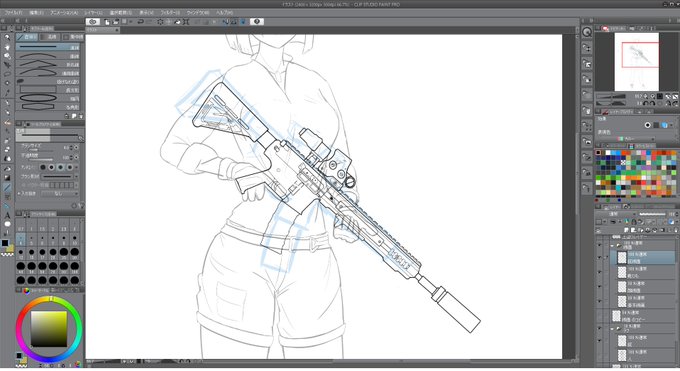Collapse the ラフ layer folder
Viewport: 680px width, 371px height.
click(x=612, y=328)
